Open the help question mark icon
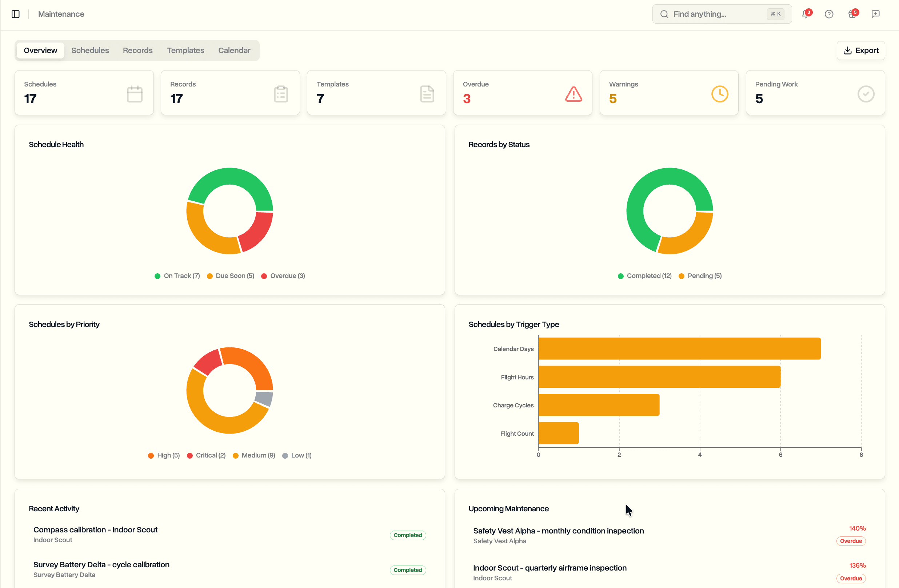 point(829,14)
